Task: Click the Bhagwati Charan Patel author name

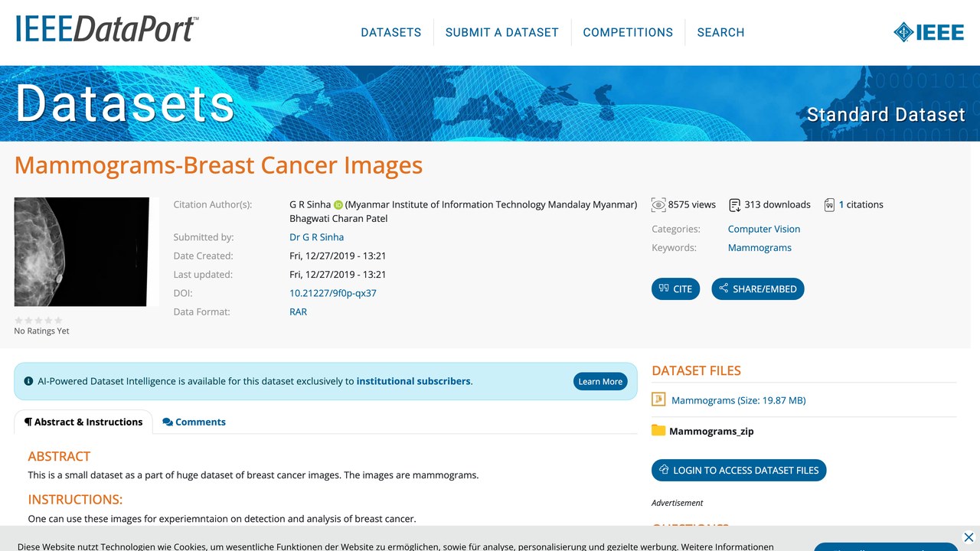Action: (x=338, y=218)
